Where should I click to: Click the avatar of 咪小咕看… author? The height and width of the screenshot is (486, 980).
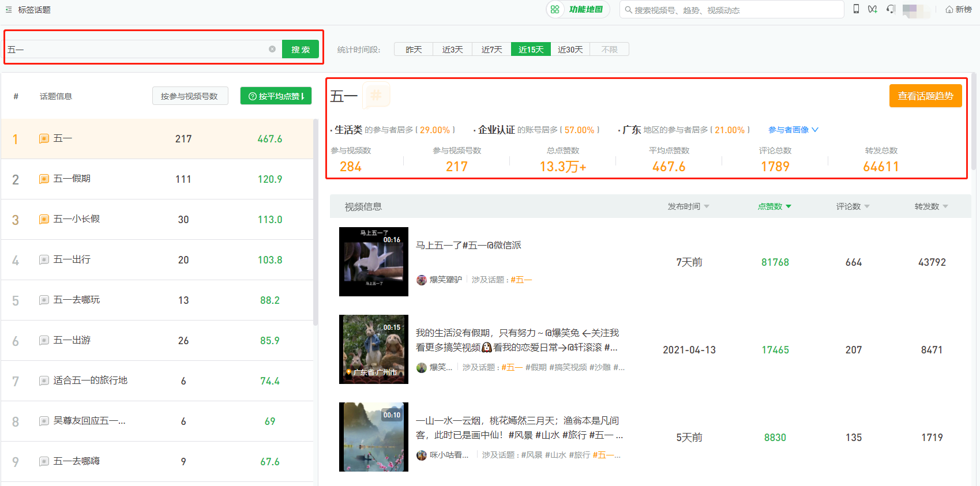pyautogui.click(x=422, y=455)
